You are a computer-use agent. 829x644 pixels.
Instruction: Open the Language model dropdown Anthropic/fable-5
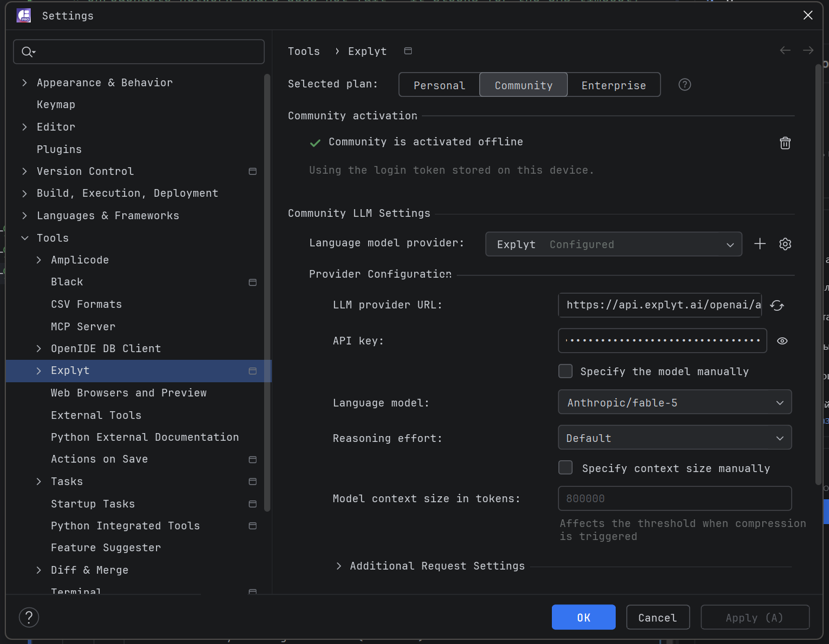coord(675,402)
